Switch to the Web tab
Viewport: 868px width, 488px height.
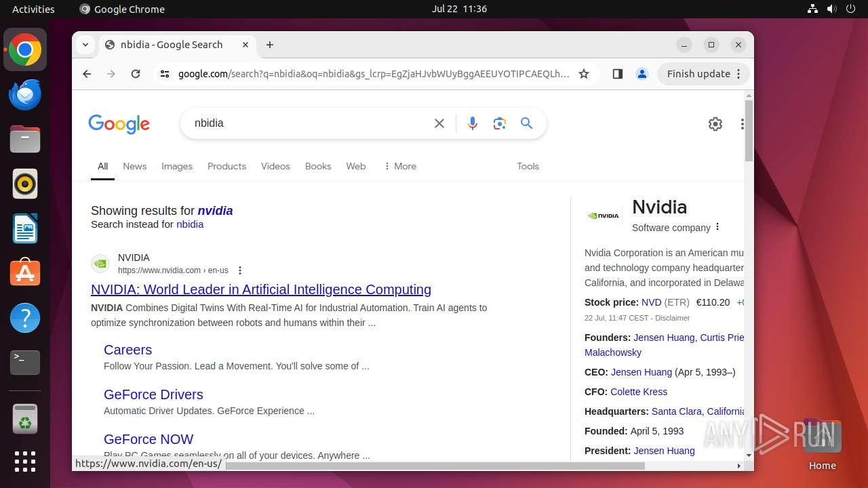pyautogui.click(x=356, y=166)
